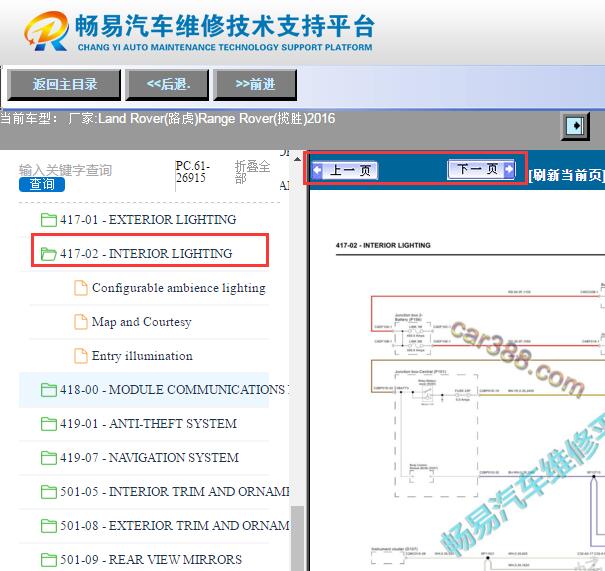Open previous page with 上一页
605x571 pixels.
(x=344, y=170)
